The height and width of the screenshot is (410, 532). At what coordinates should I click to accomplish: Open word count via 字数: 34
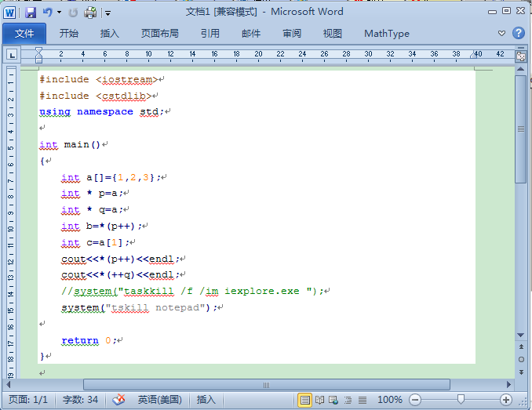[80, 400]
